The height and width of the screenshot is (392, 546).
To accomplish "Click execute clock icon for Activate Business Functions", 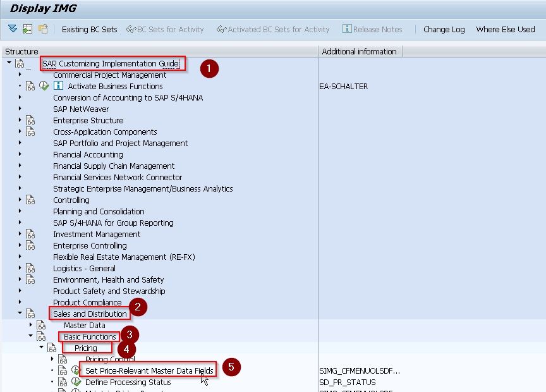I will pos(44,86).
